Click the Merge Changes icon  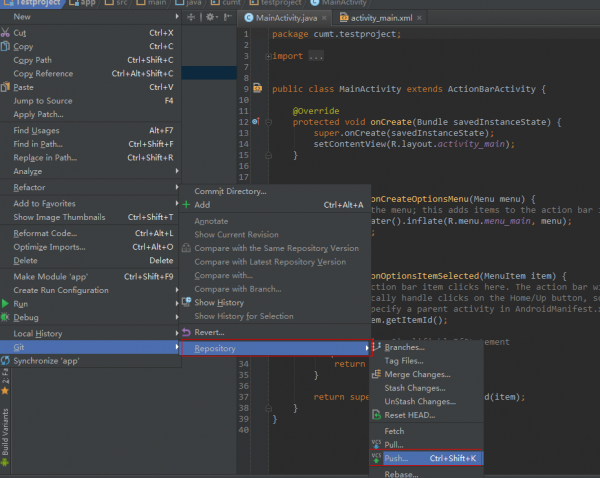(x=377, y=374)
